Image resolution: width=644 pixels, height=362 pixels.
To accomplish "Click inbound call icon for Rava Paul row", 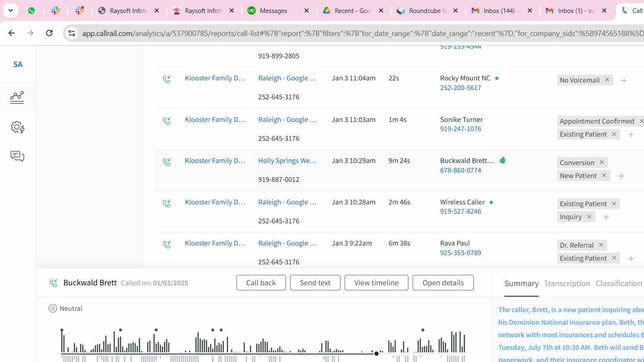I will click(167, 244).
